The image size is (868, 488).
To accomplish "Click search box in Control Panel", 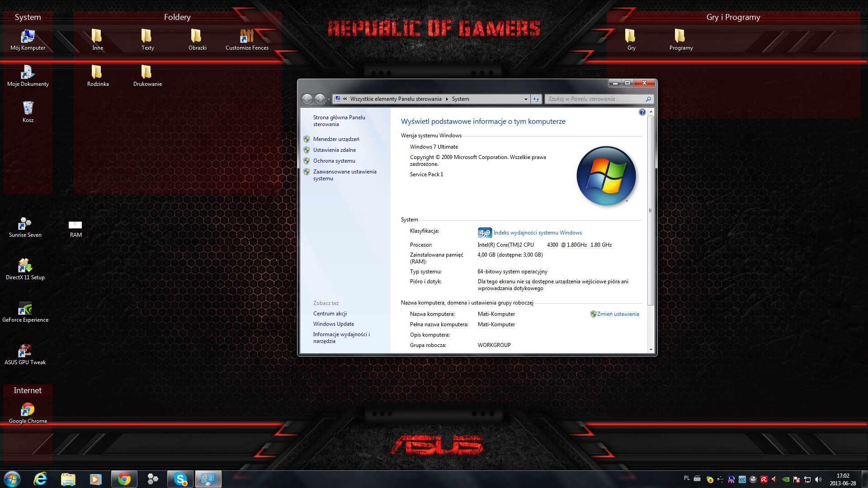I will 599,99.
